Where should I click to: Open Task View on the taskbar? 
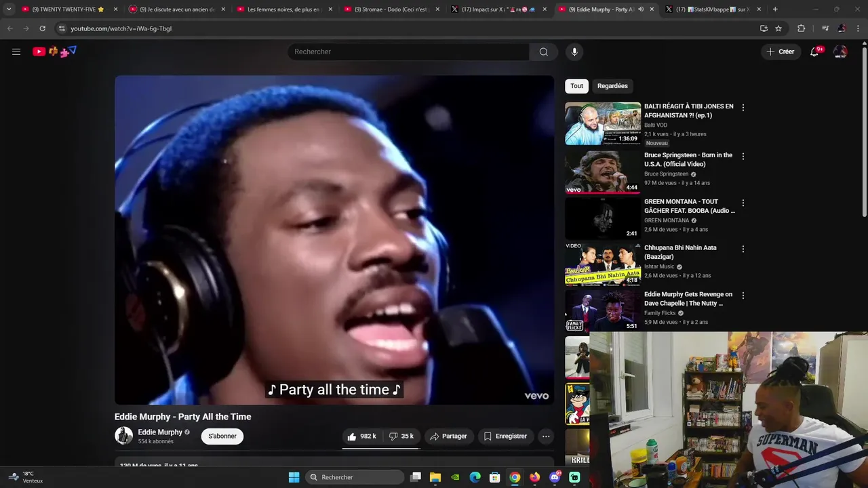416,477
